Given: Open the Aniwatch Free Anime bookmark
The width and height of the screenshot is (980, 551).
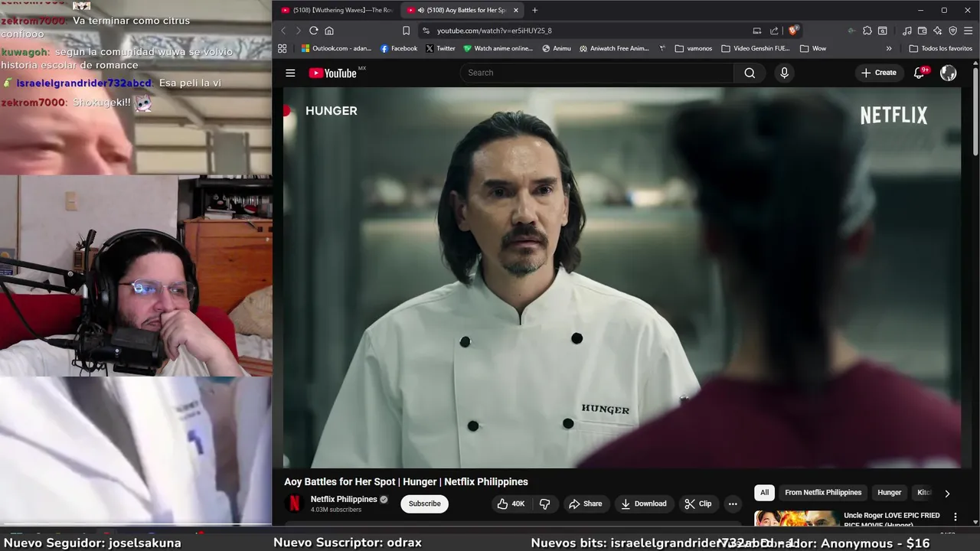Looking at the screenshot, I should click(614, 48).
